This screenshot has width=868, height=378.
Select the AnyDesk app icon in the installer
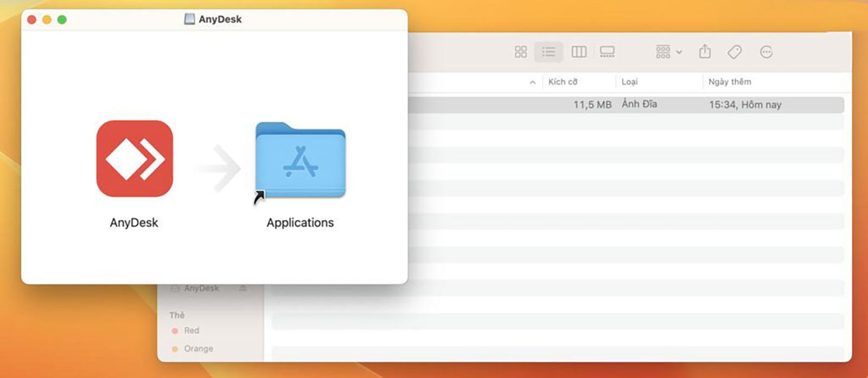click(135, 158)
